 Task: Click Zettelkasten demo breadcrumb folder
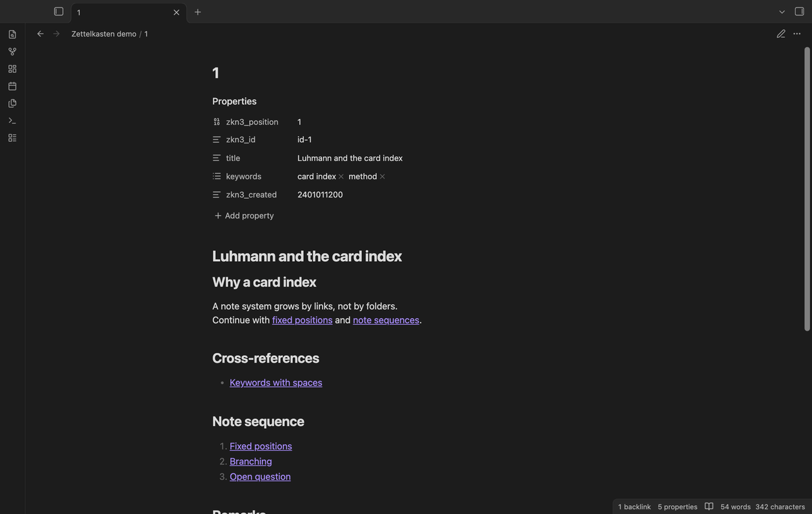[x=104, y=34]
